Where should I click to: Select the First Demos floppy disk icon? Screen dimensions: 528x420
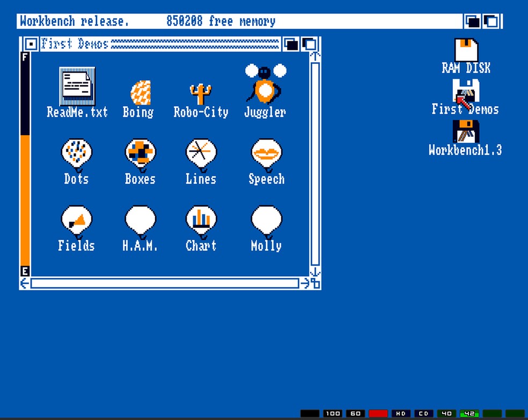point(466,91)
